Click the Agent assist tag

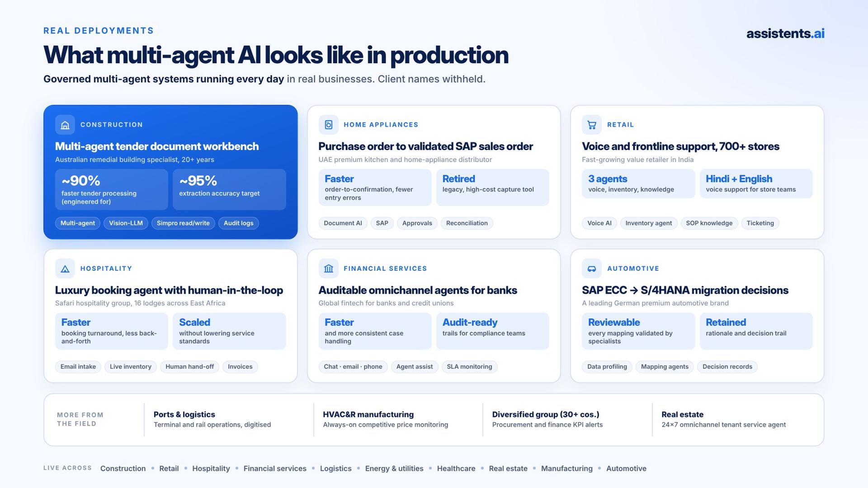coord(415,367)
